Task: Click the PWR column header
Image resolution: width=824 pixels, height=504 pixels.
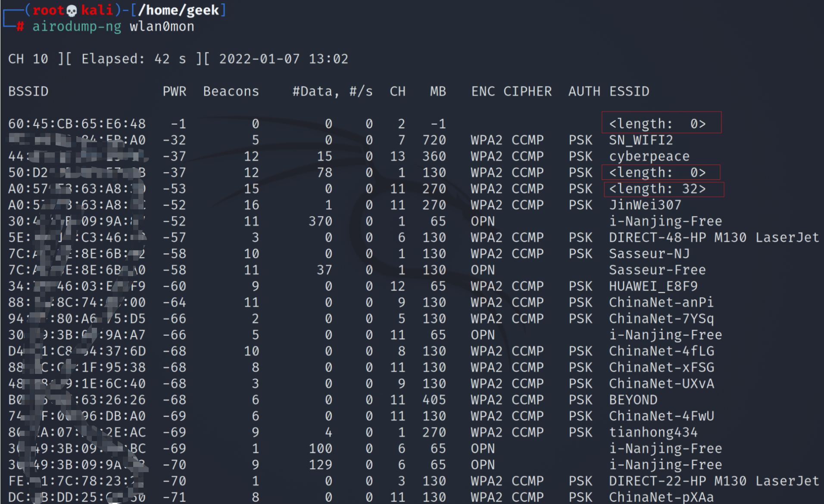Action: (x=175, y=91)
